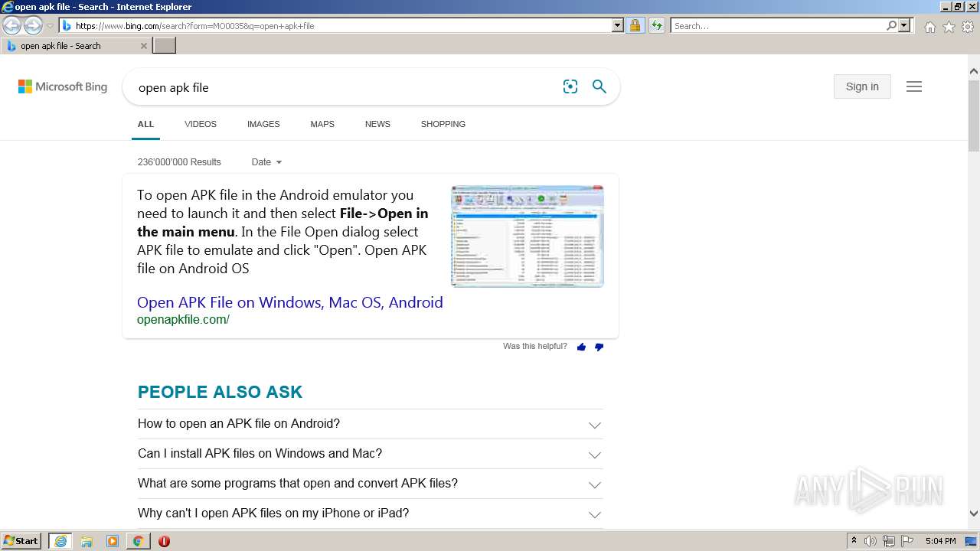Image resolution: width=980 pixels, height=551 pixels.
Task: Click the volume speaker tray icon
Action: coord(871,541)
